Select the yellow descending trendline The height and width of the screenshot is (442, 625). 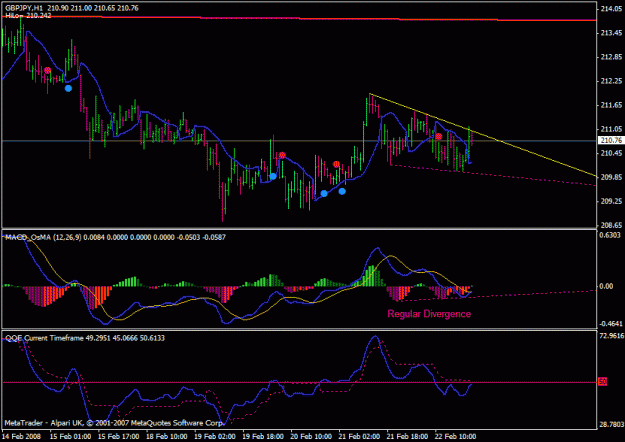coord(482,134)
